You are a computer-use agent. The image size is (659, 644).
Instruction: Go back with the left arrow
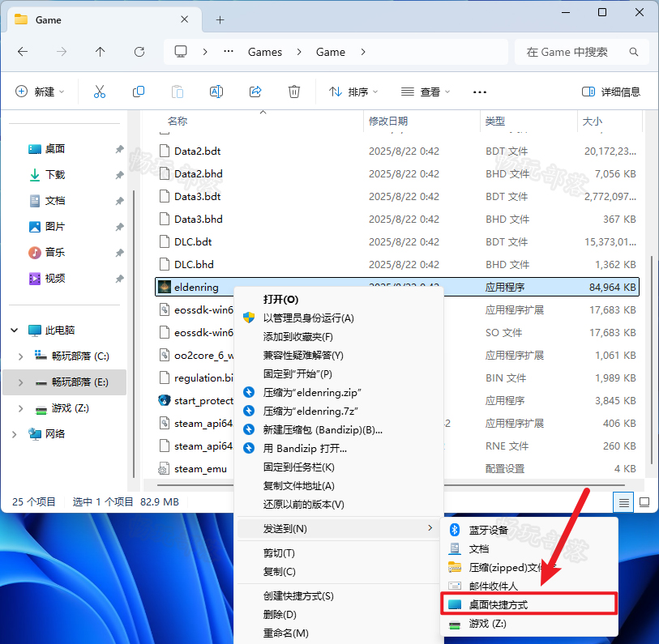coord(23,52)
